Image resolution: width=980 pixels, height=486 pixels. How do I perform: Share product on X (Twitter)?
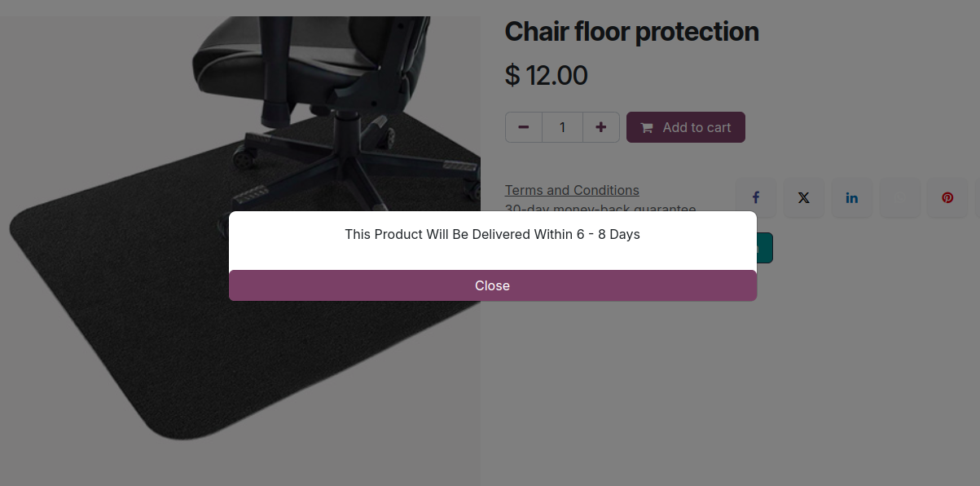point(803,198)
